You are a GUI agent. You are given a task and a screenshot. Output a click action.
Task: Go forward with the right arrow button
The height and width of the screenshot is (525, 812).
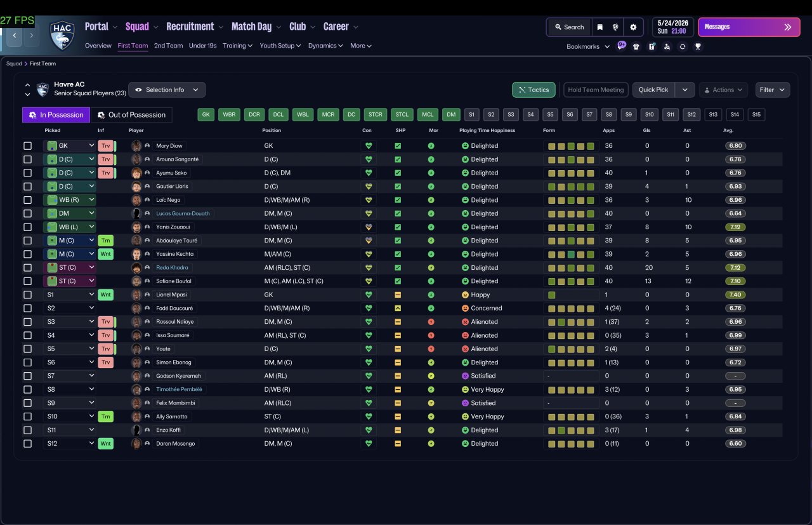pyautogui.click(x=31, y=36)
